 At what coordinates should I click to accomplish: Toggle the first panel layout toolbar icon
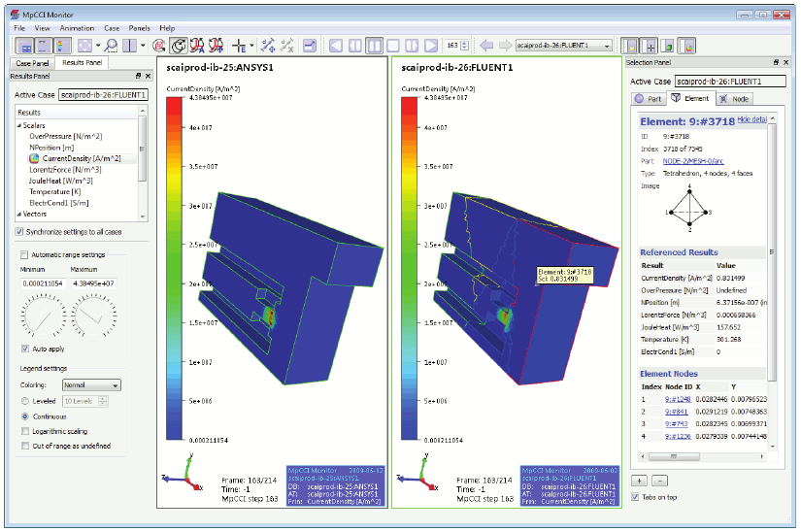pos(24,46)
